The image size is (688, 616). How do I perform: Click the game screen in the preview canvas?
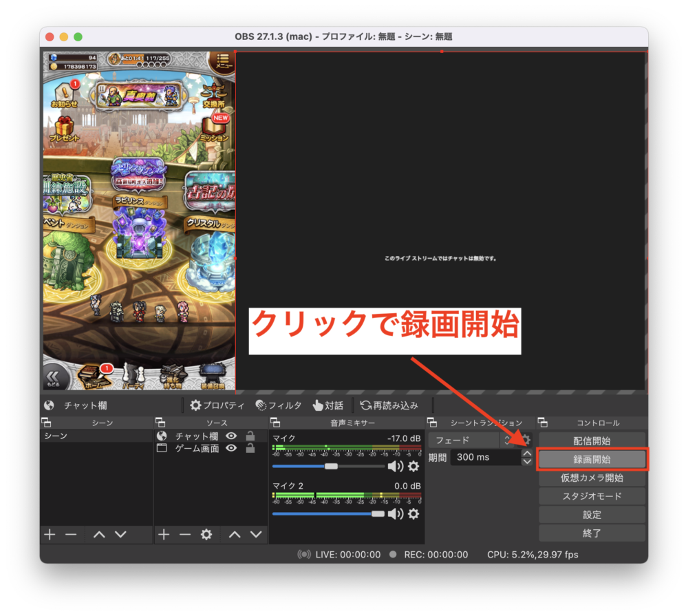139,220
